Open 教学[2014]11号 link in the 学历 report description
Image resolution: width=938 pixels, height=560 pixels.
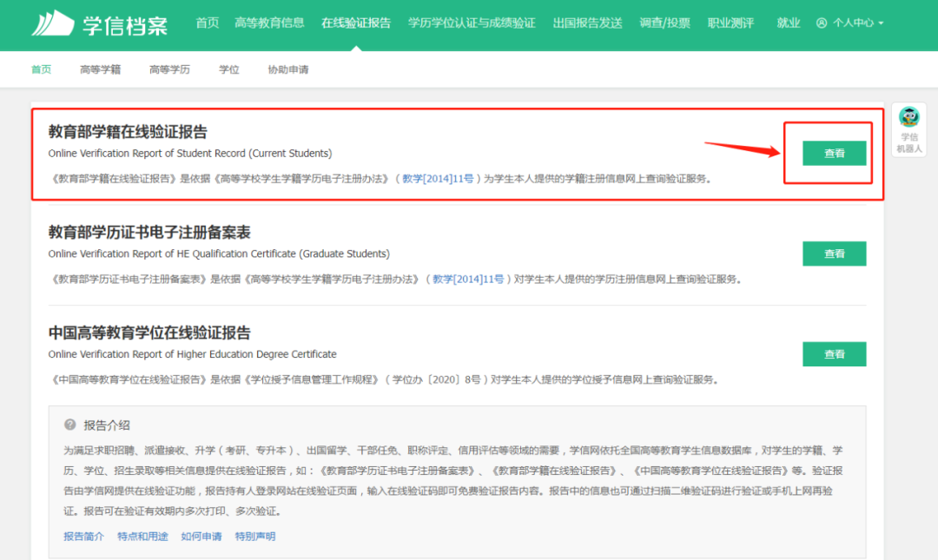click(468, 280)
